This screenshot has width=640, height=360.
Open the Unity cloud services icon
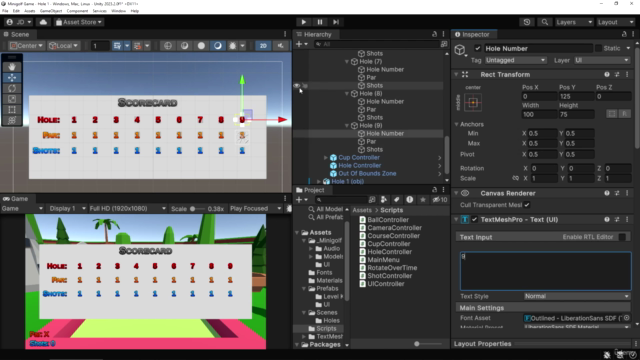tap(43, 22)
